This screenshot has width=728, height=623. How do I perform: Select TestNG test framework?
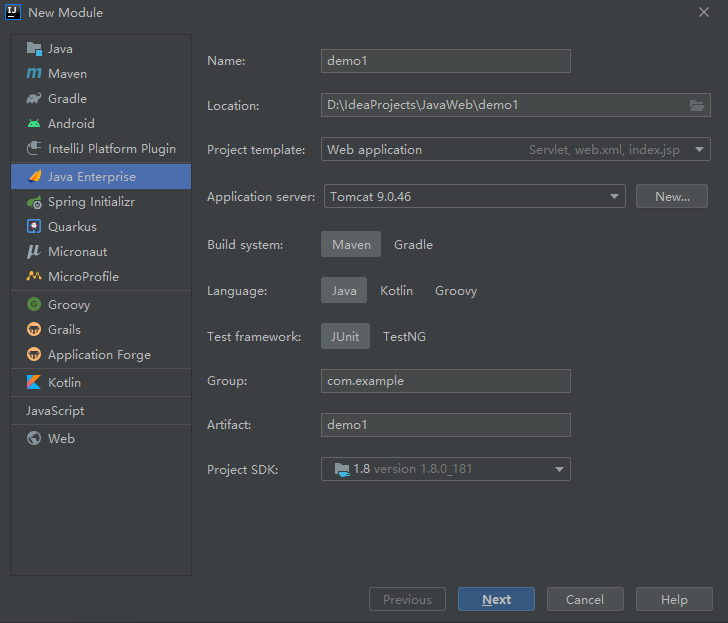click(404, 336)
